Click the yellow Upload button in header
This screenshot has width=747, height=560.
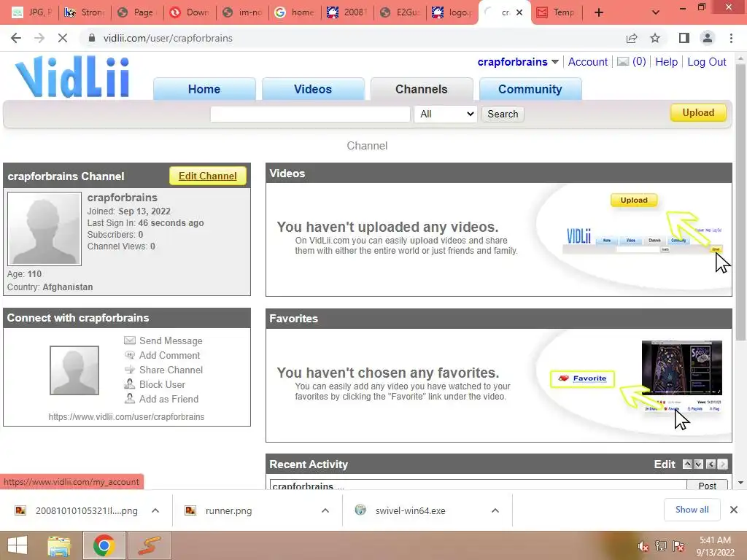tap(698, 113)
